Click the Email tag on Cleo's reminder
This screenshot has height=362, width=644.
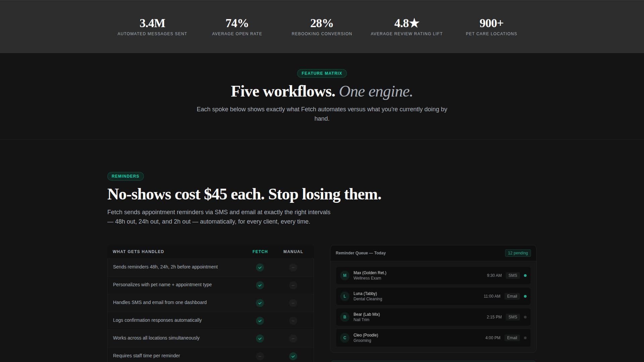[512, 338]
